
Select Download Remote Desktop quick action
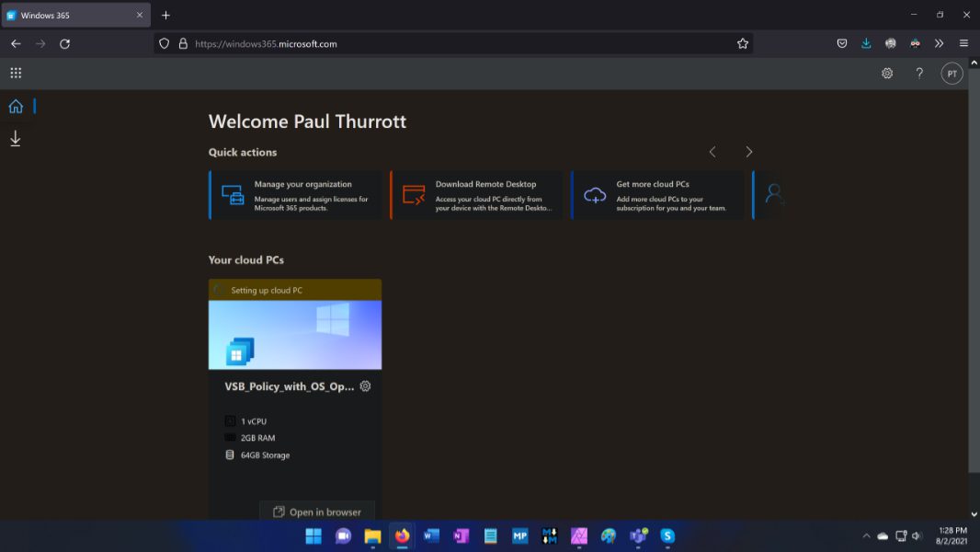tap(476, 195)
